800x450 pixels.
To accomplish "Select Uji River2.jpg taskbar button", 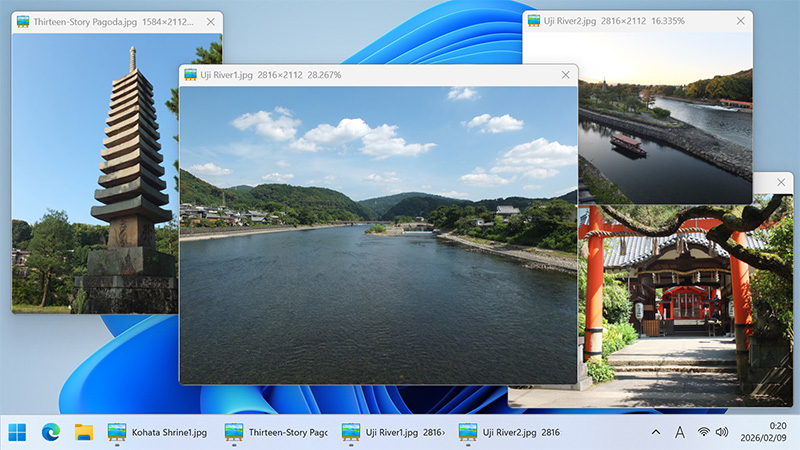I will point(510,432).
